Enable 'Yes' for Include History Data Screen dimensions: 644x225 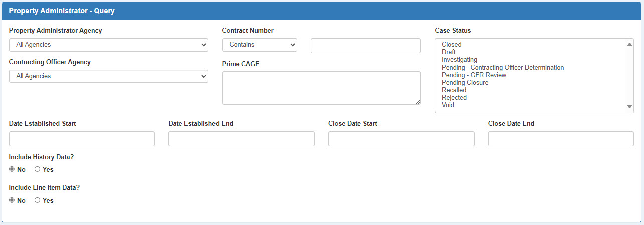tap(37, 169)
